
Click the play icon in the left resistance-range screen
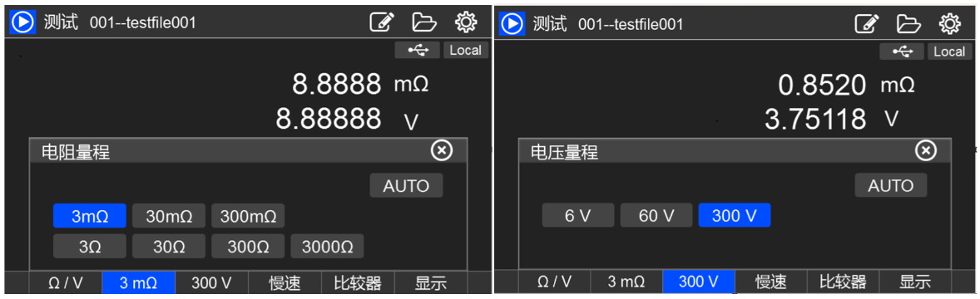tap(23, 22)
